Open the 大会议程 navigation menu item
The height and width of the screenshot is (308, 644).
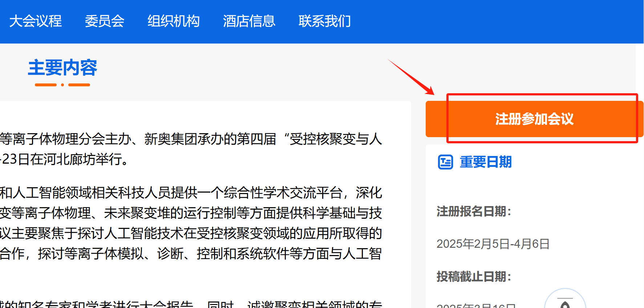(x=36, y=21)
